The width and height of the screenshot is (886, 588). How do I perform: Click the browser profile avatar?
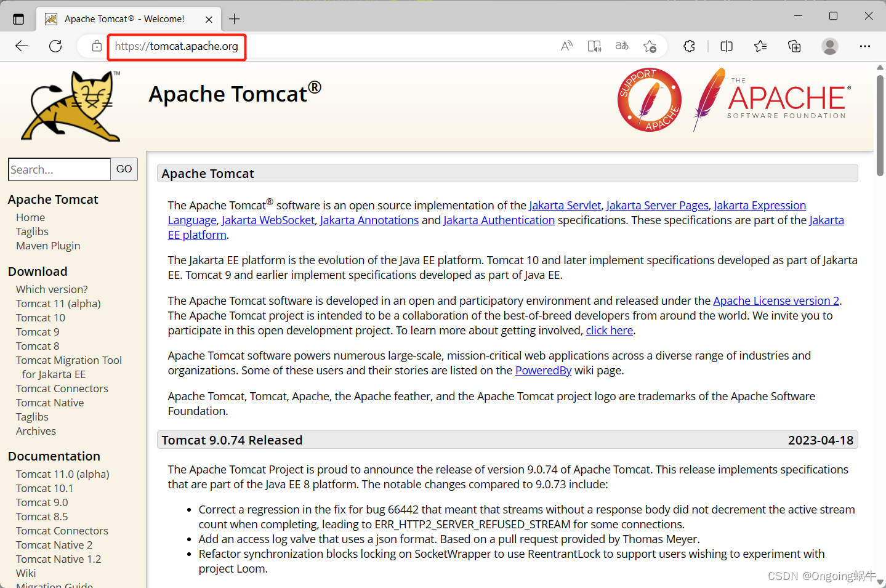tap(829, 46)
